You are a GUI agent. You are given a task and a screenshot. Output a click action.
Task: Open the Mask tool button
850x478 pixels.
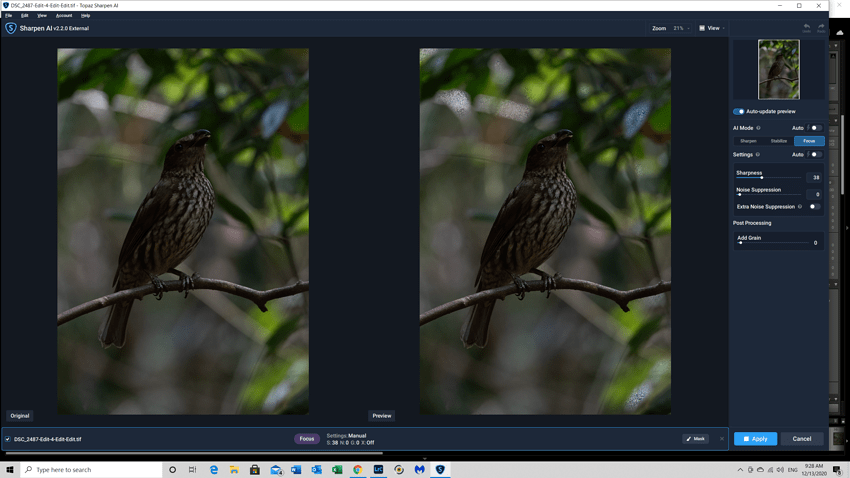[x=696, y=438]
